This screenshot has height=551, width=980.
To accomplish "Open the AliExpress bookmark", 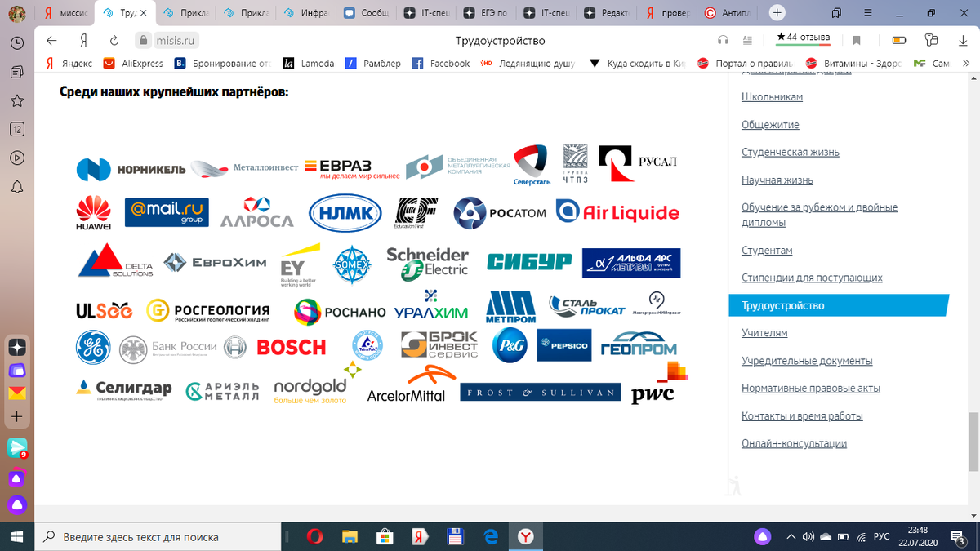I will [133, 63].
